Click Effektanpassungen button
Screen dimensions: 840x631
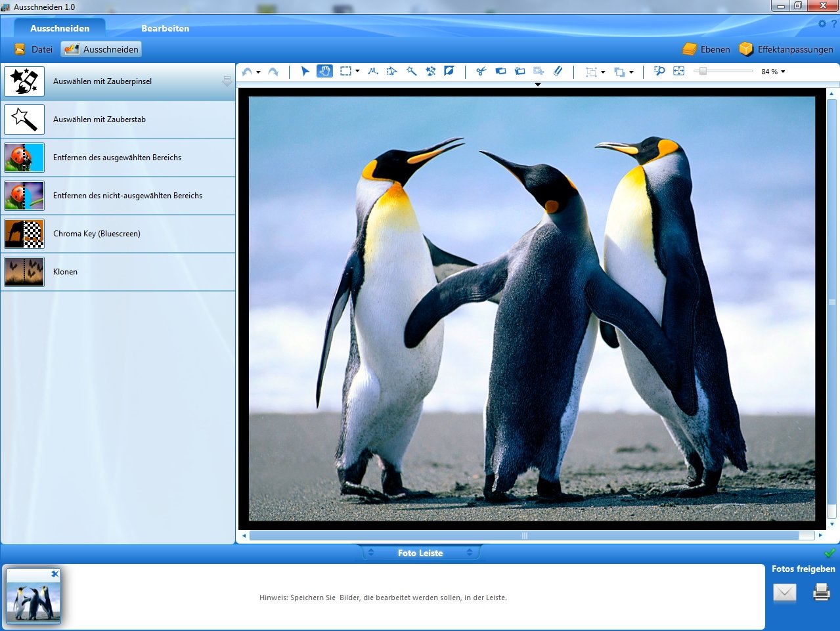786,49
